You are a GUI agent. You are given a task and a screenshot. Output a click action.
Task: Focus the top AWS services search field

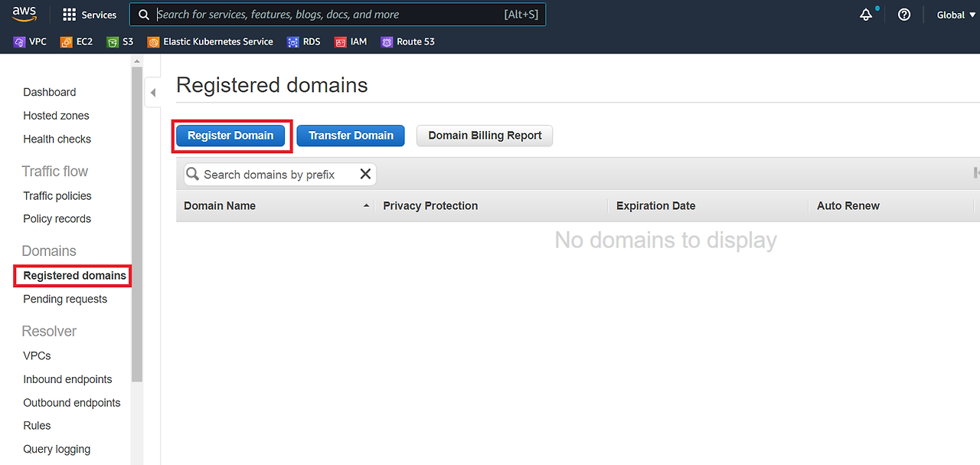click(337, 15)
